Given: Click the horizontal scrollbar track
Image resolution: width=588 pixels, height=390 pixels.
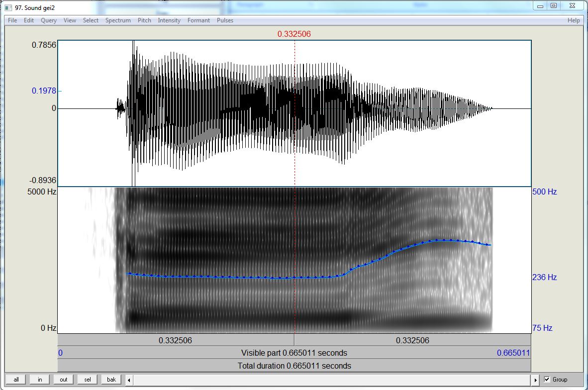Looking at the screenshot, I should point(332,380).
